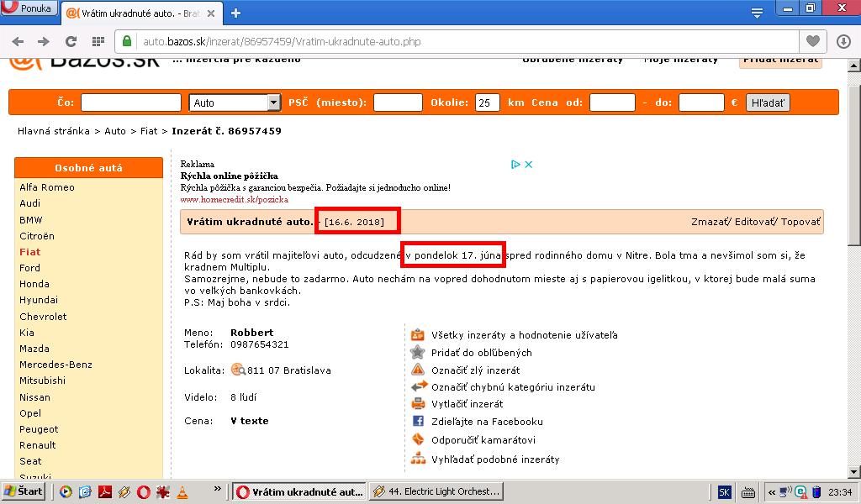Open the Topovať link for the ad
The width and height of the screenshot is (861, 504).
[x=801, y=222]
